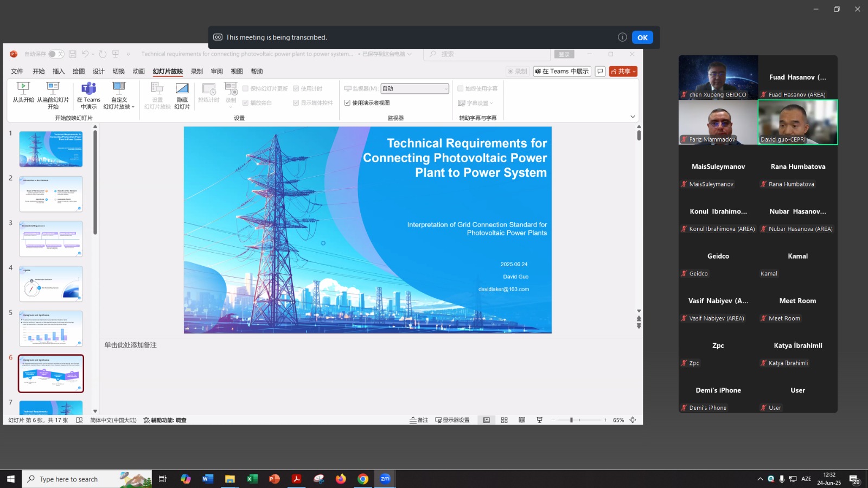Click the save icon in title bar

pos(73,54)
